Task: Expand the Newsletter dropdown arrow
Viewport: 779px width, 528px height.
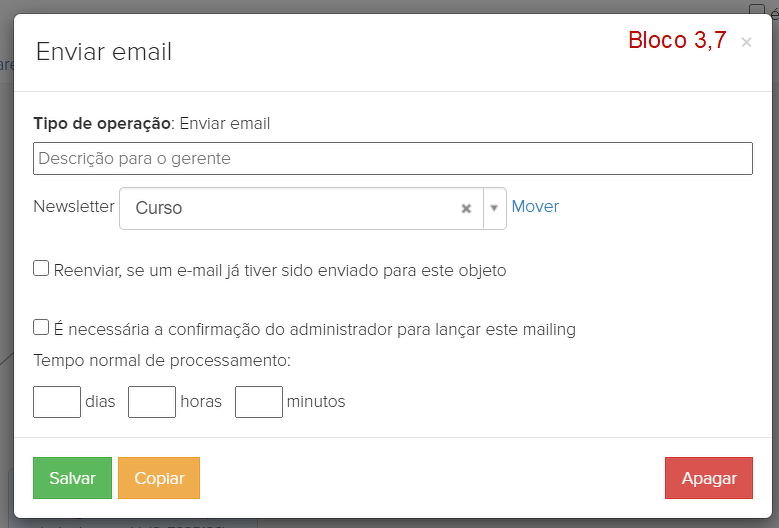Action: point(494,209)
